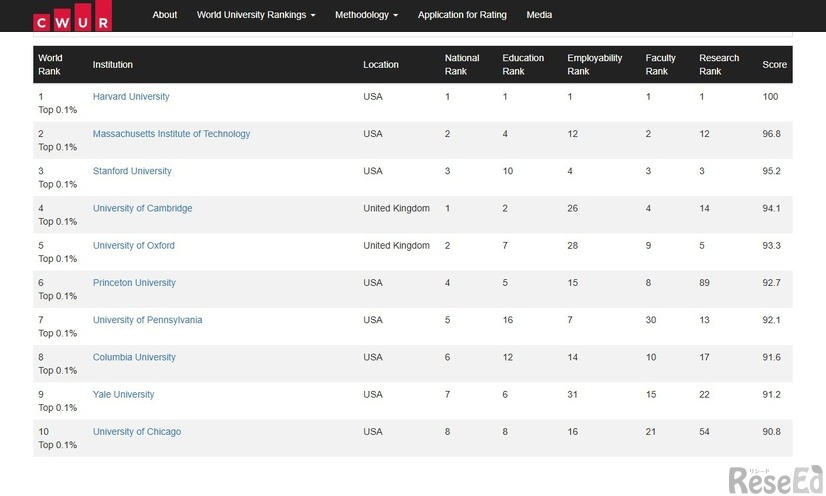This screenshot has height=496, width=826.
Task: Select Princeton's score 92.7
Action: (771, 283)
